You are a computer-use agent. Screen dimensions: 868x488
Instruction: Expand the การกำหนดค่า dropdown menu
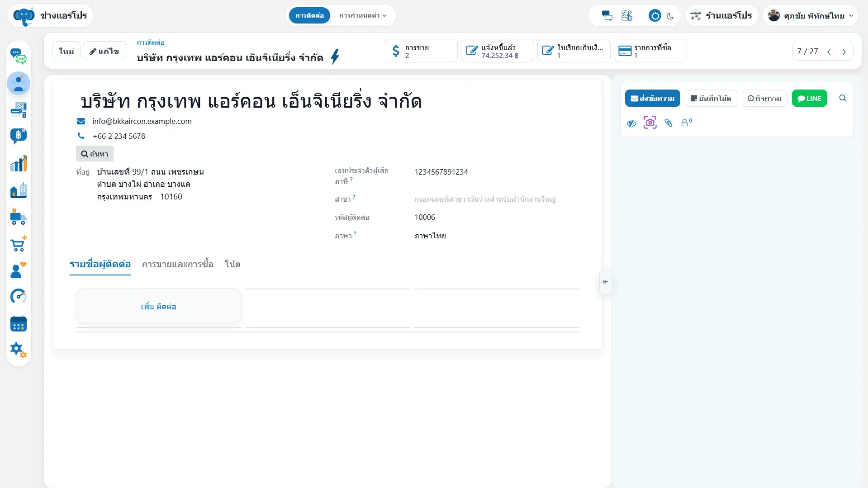click(363, 16)
